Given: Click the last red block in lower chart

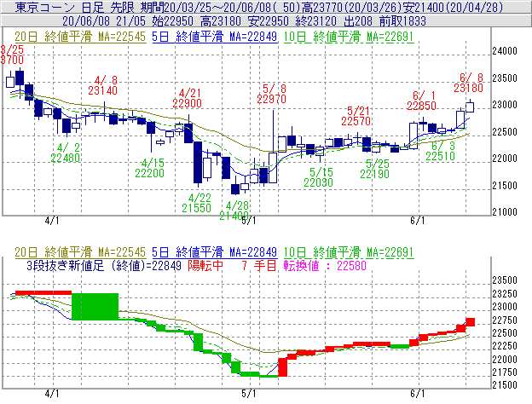Looking at the screenshot, I should click(471, 321).
